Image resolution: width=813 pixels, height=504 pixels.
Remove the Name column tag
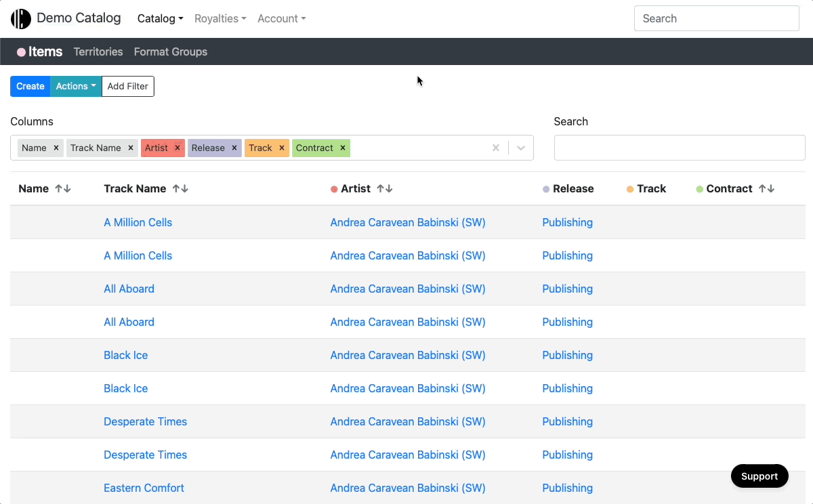pyautogui.click(x=56, y=148)
